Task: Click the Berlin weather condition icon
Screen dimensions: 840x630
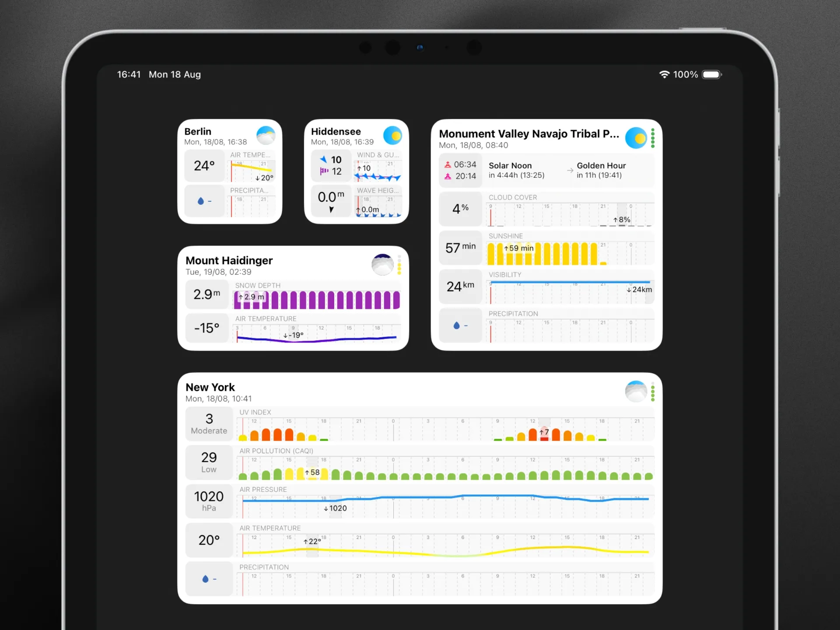Action: pos(265,135)
